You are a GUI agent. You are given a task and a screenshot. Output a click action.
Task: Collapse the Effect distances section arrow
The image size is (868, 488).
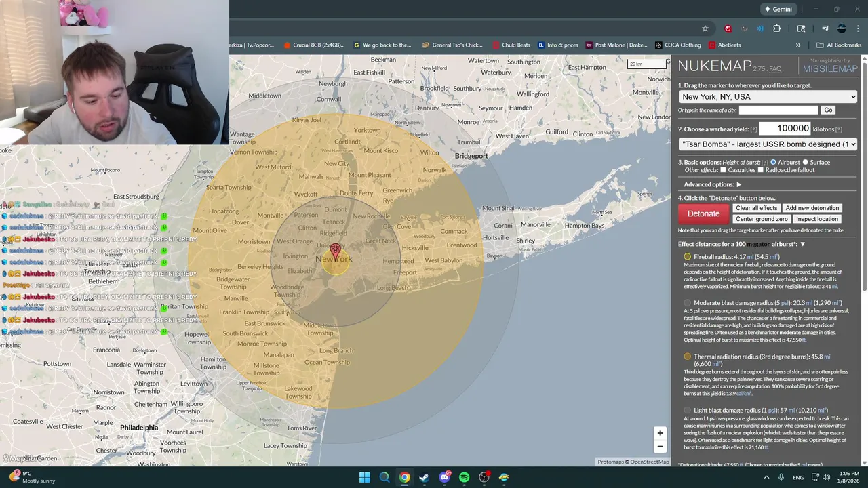pyautogui.click(x=802, y=244)
